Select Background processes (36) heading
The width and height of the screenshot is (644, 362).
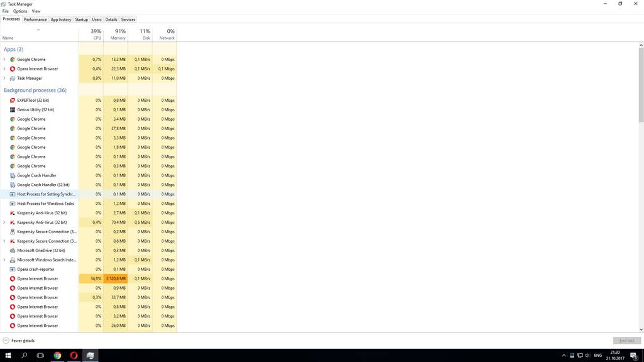(35, 90)
